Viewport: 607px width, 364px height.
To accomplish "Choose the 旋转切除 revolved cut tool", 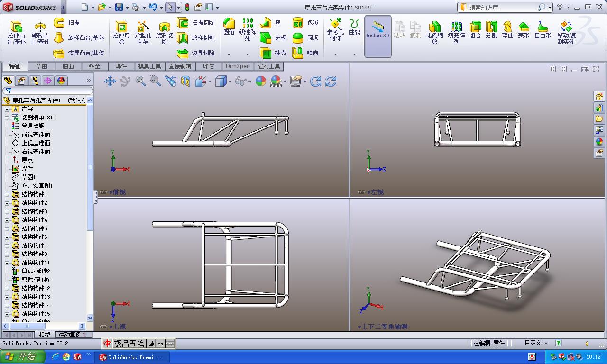I will point(165,32).
